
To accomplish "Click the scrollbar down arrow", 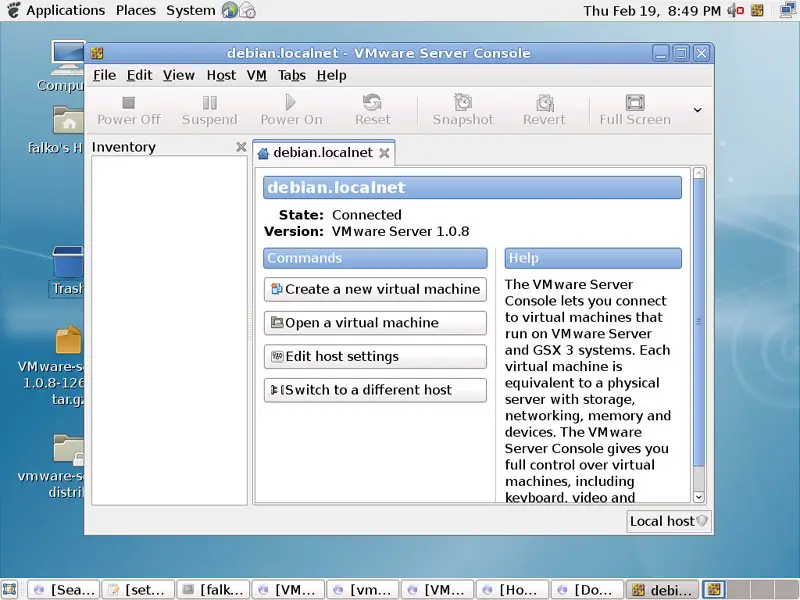I will tap(699, 496).
